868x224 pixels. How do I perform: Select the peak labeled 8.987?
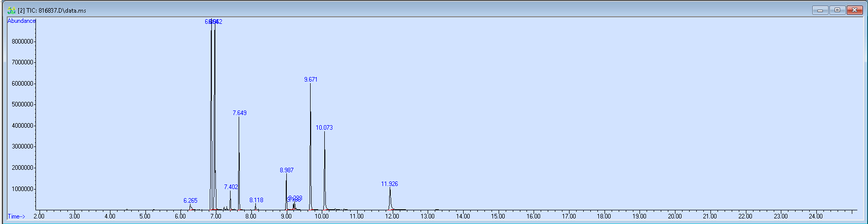pos(286,170)
